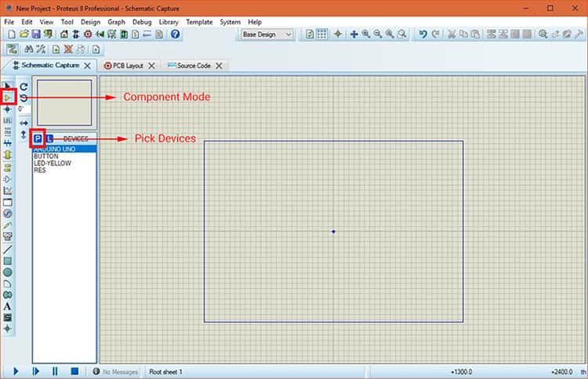Go to the Home page icon
Image resolution: width=588 pixels, height=379 pixels.
click(64, 34)
